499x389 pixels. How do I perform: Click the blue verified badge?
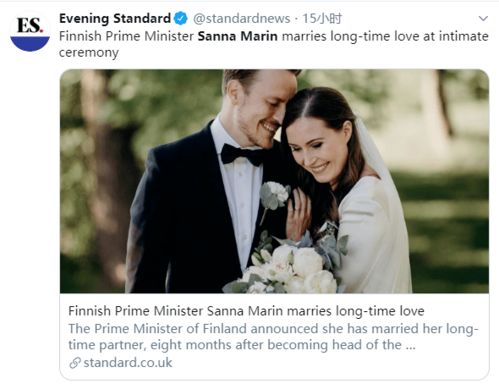tap(181, 18)
